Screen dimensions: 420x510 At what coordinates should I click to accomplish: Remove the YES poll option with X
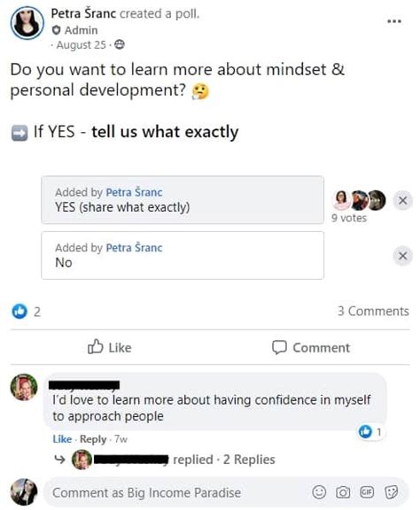click(x=403, y=200)
